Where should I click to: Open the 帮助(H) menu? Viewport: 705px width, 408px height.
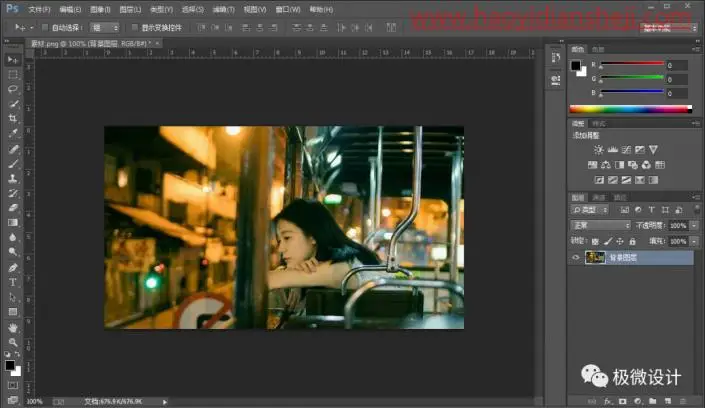pyautogui.click(x=321, y=9)
